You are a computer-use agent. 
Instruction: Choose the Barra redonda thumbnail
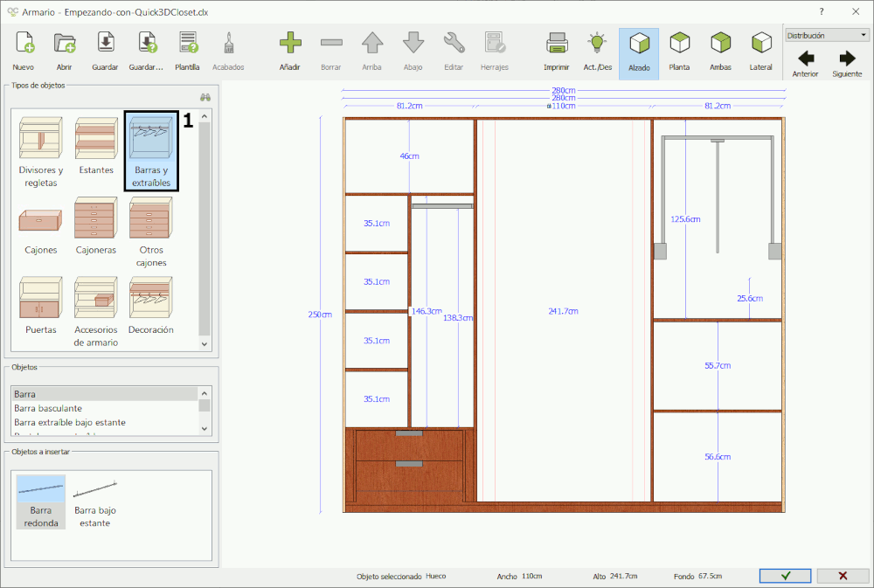[41, 502]
